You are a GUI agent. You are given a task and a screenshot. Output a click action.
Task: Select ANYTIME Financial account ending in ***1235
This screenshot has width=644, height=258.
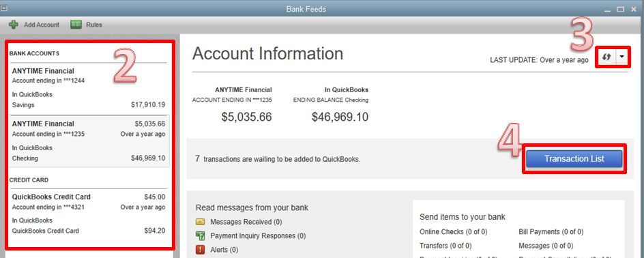88,141
